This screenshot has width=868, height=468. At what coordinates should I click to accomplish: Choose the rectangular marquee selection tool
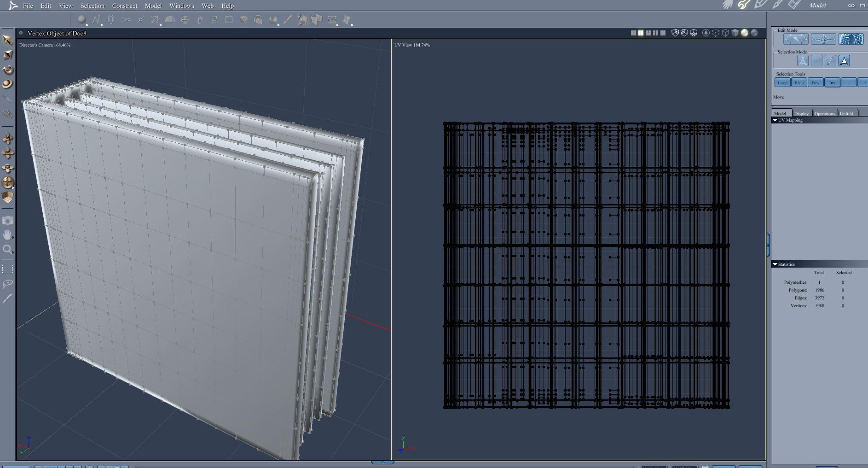tap(7, 269)
